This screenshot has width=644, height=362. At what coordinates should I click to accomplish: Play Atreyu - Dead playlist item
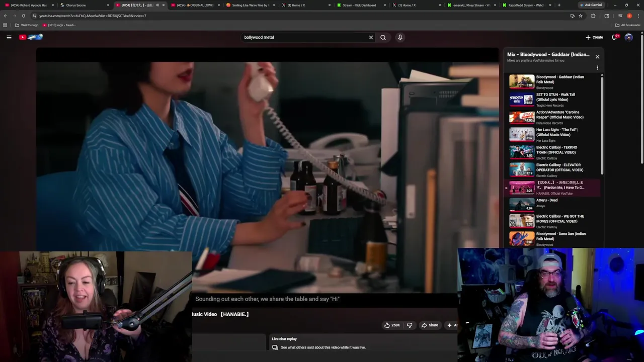point(552,204)
